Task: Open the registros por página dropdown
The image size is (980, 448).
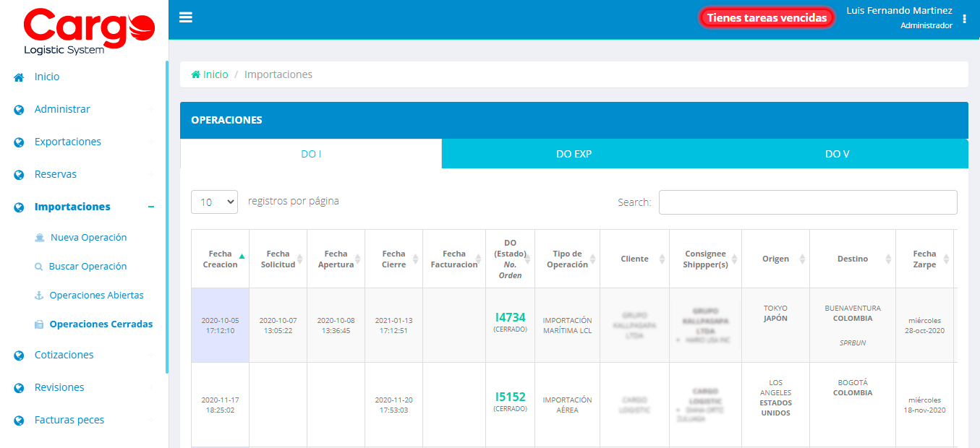Action: [214, 202]
